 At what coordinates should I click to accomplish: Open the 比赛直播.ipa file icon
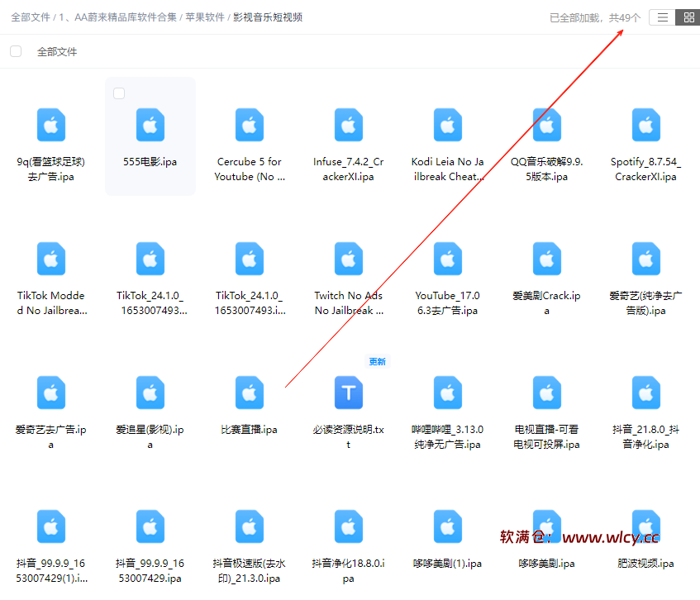[250, 393]
